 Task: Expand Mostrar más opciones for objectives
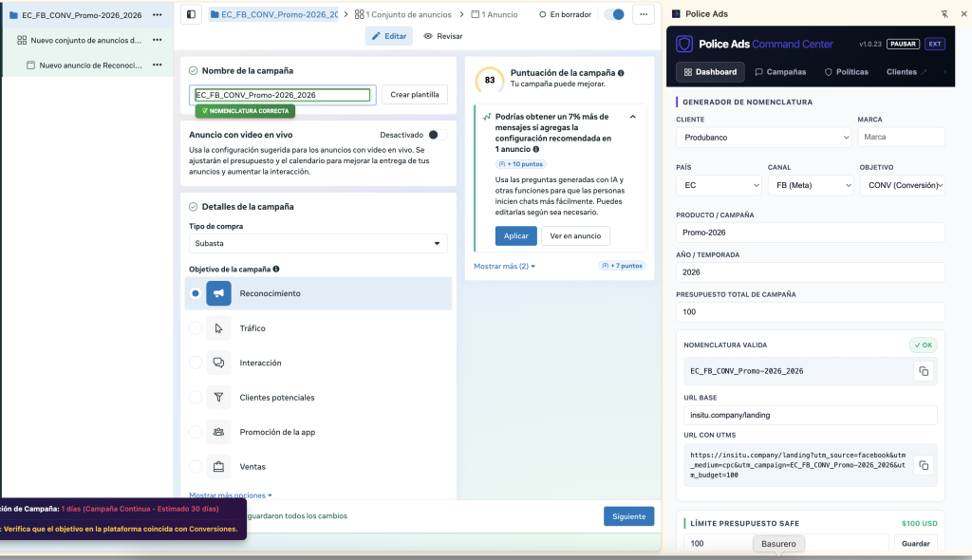(x=231, y=495)
